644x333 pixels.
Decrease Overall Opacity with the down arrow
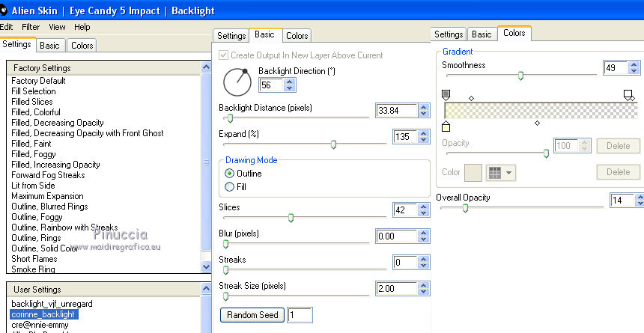coord(640,204)
